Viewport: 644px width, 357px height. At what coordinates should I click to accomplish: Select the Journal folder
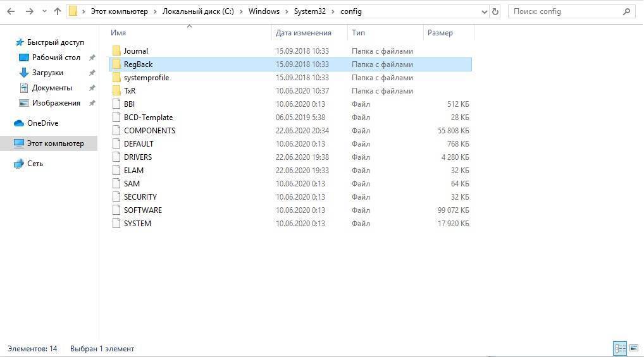[135, 51]
